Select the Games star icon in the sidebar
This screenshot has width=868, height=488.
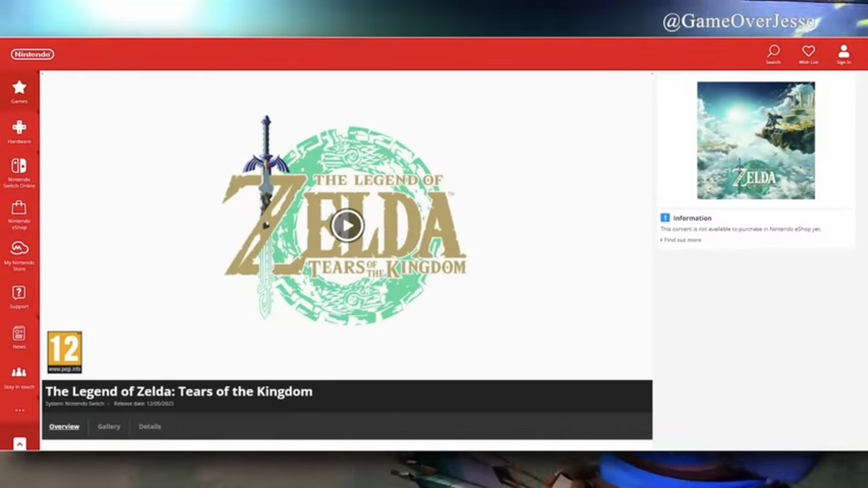(x=19, y=88)
